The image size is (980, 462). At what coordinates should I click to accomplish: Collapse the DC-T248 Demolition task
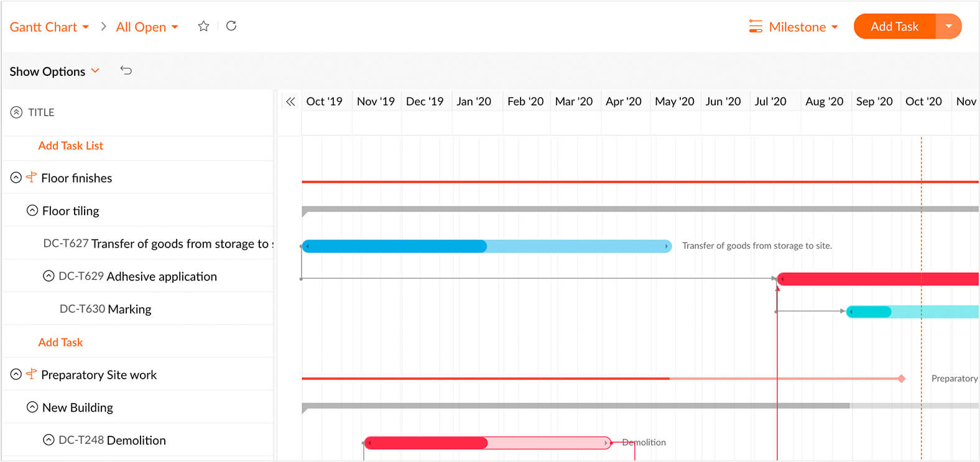tap(49, 440)
